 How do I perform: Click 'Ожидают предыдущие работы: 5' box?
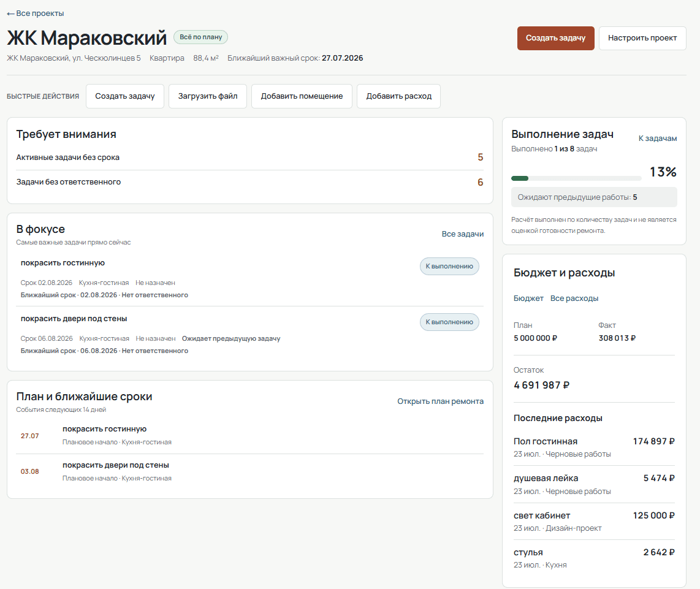point(594,197)
